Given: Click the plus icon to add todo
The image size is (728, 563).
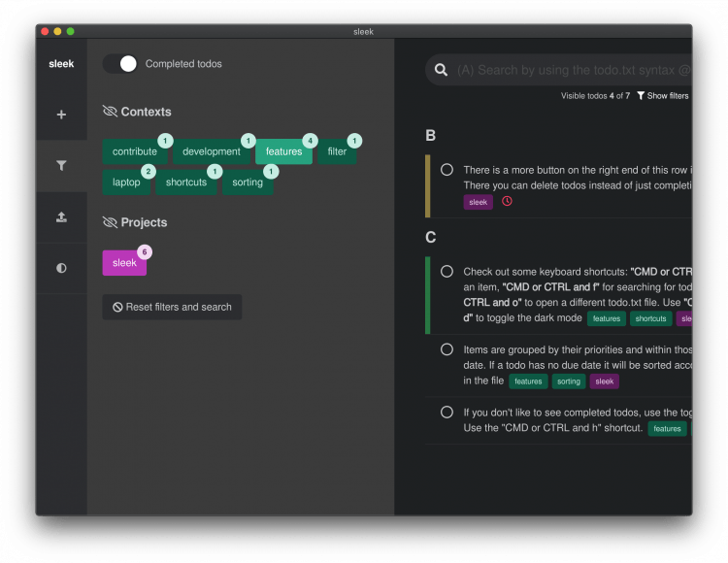Looking at the screenshot, I should [61, 115].
